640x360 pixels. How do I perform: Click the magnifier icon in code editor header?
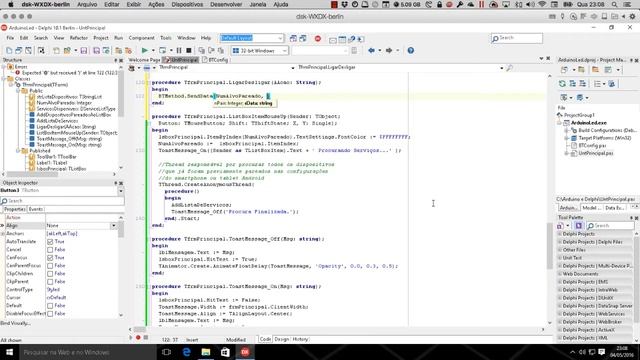click(509, 68)
